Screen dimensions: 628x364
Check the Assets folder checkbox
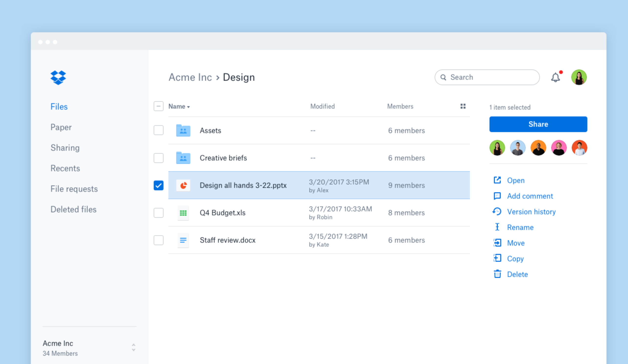[x=158, y=130]
